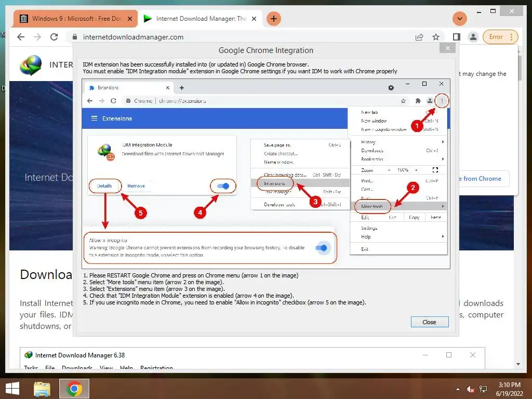Click the 'Check that IDM Integration Module' line

[x=189, y=296]
